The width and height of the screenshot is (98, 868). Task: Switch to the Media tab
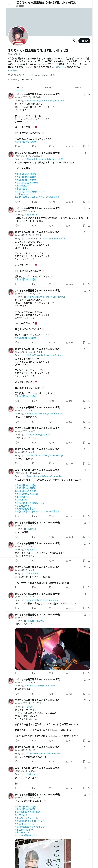click(78, 87)
